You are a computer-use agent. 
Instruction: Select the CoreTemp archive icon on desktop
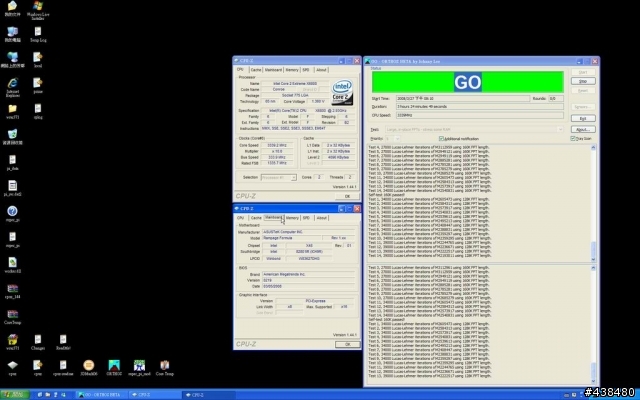coord(13,314)
